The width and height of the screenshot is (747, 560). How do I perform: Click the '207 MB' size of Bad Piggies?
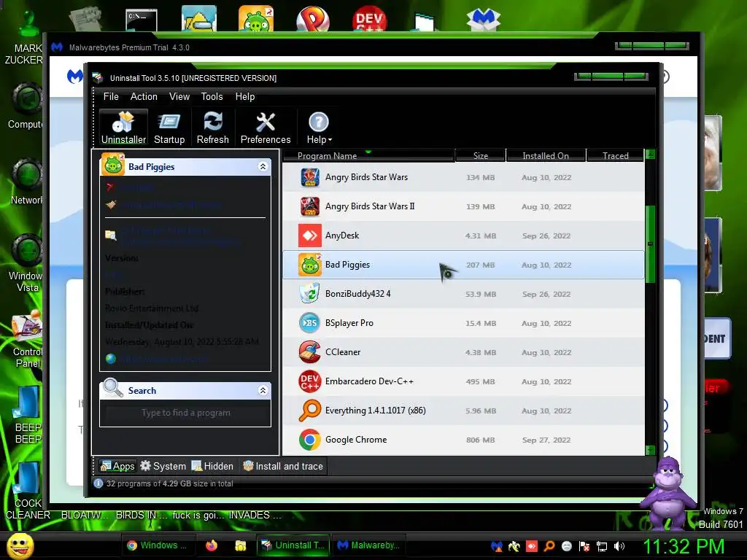(x=480, y=265)
